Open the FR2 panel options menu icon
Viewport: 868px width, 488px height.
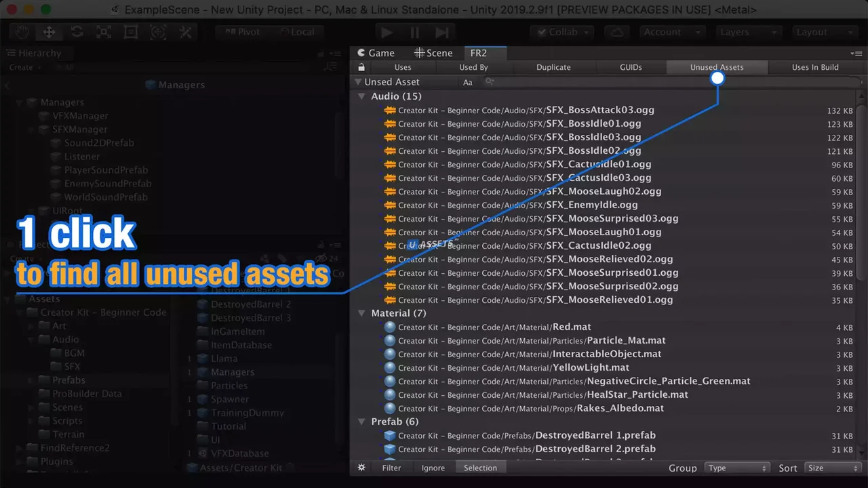[x=858, y=53]
